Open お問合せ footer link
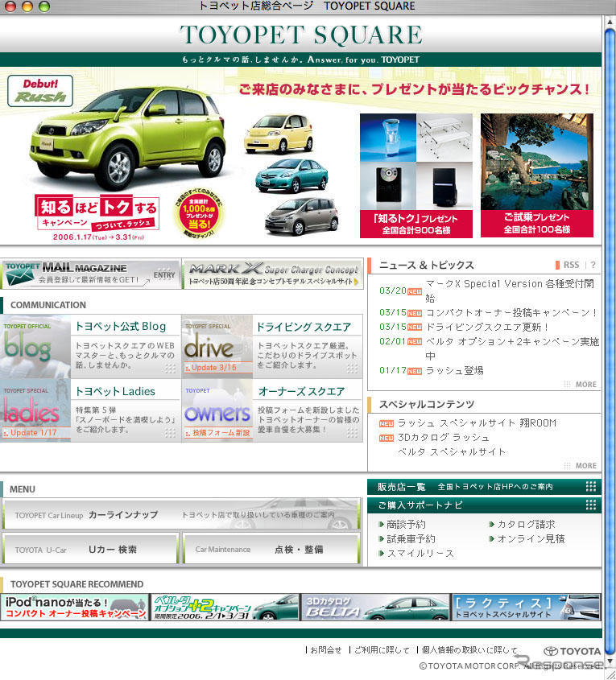 [326, 649]
